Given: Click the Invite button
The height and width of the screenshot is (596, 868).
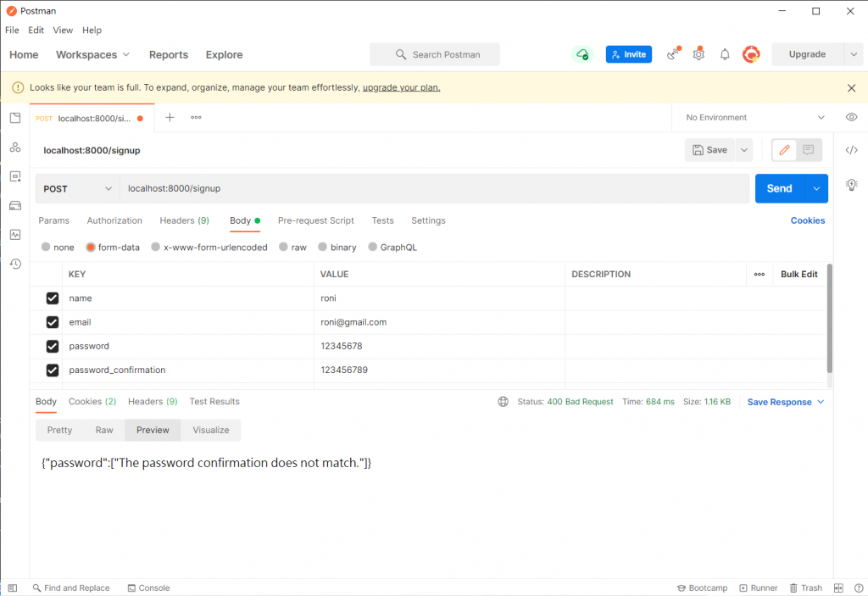Looking at the screenshot, I should click(x=629, y=54).
